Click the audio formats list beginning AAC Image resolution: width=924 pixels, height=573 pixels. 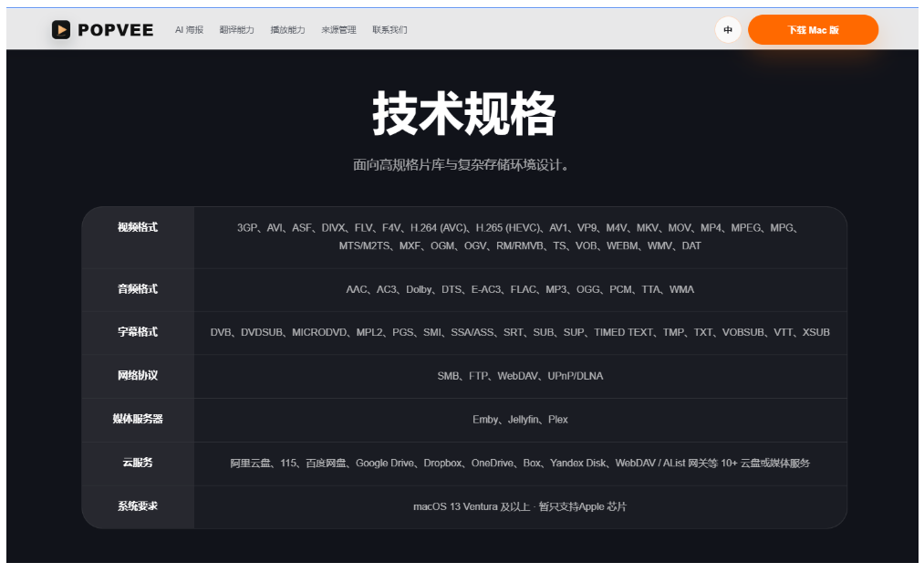pos(520,289)
